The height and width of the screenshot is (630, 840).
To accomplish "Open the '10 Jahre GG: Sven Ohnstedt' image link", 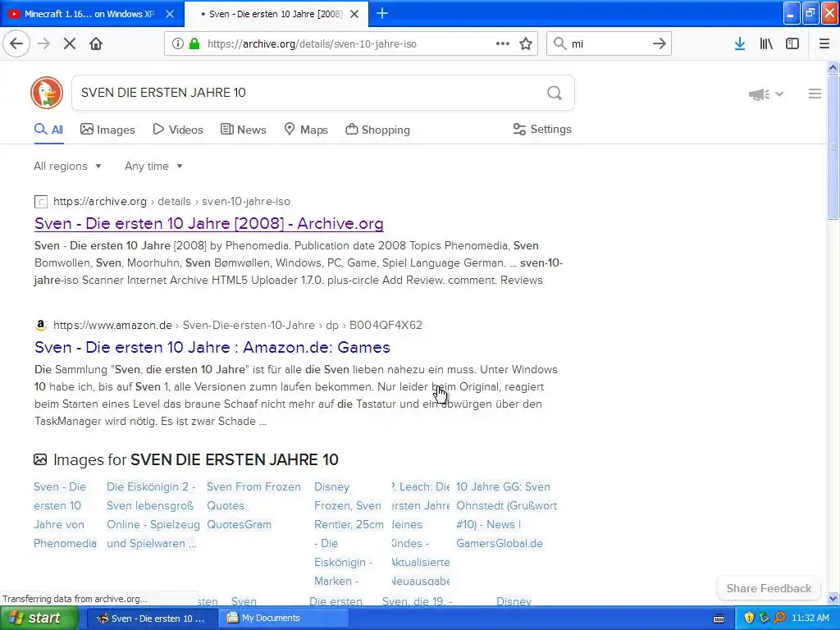I will point(506,515).
